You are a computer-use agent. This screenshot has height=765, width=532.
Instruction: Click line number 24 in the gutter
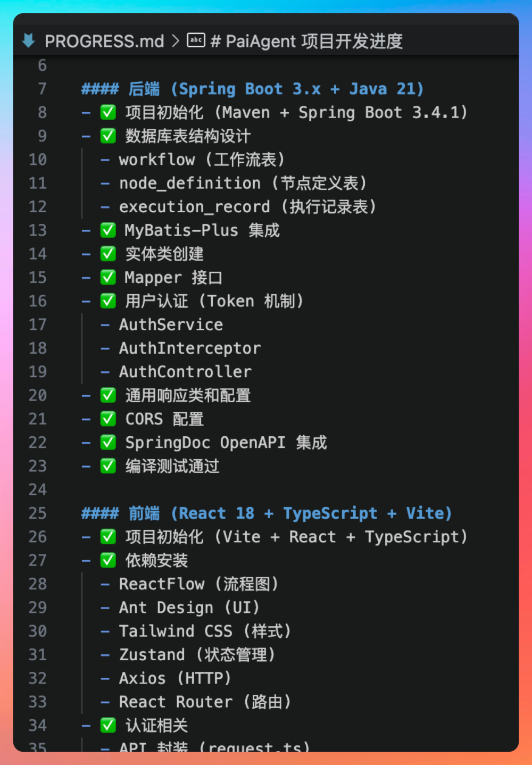38,490
